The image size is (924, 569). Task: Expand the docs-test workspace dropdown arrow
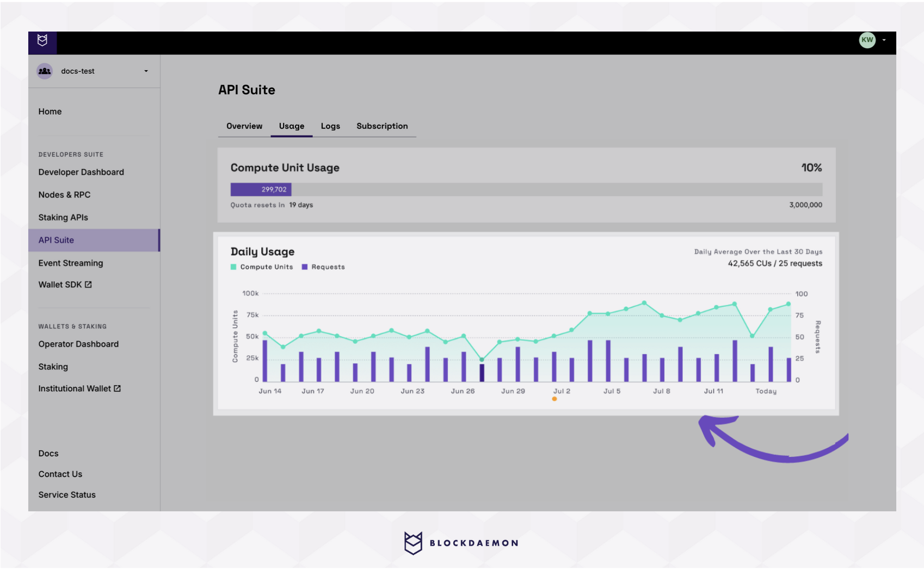146,71
